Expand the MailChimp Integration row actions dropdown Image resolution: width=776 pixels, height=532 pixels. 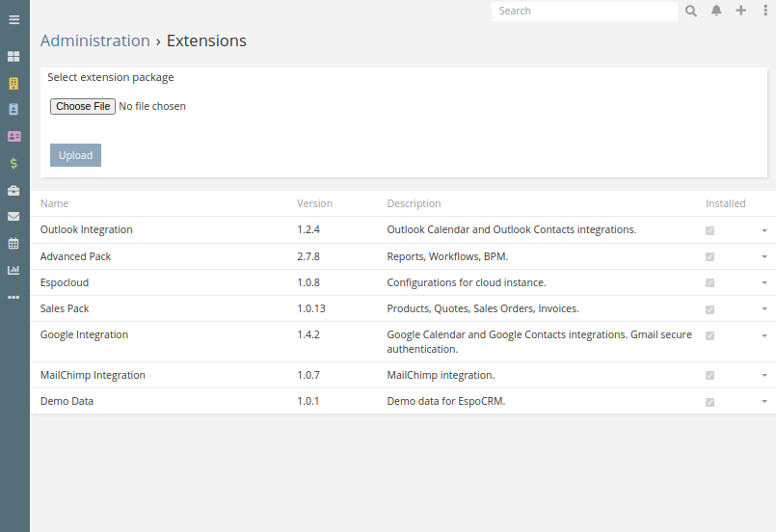click(x=764, y=376)
